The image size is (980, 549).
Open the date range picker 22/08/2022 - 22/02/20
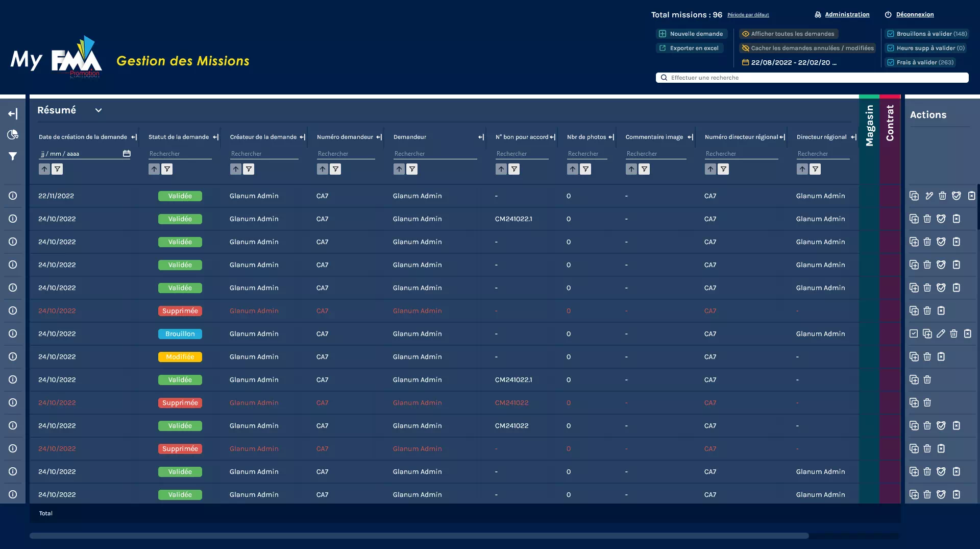(789, 62)
